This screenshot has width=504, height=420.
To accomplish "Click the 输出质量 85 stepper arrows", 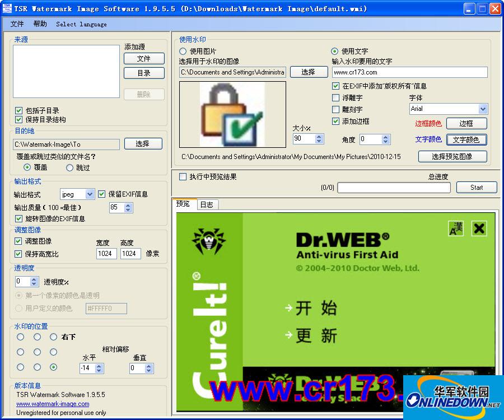I will point(128,208).
